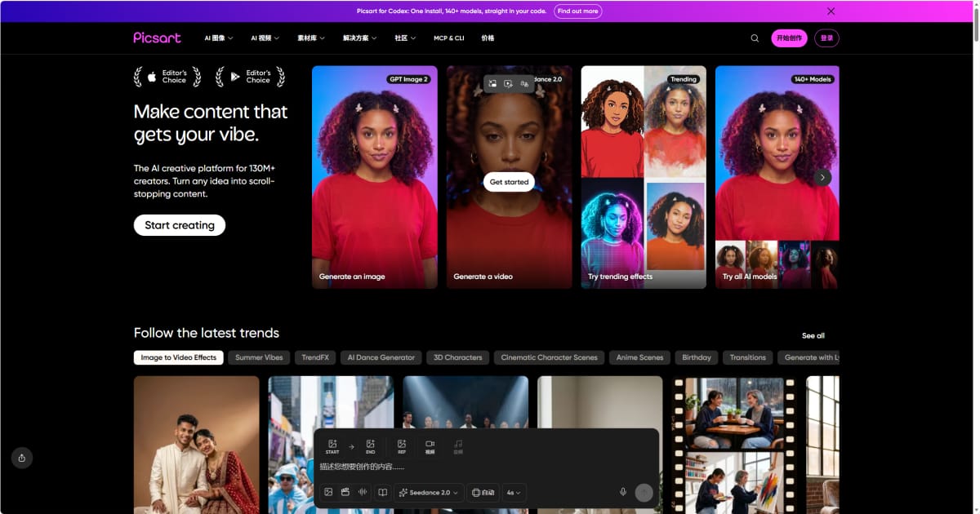This screenshot has width=980, height=514.
Task: Click the 自动 aspect ratio selector
Action: (483, 493)
